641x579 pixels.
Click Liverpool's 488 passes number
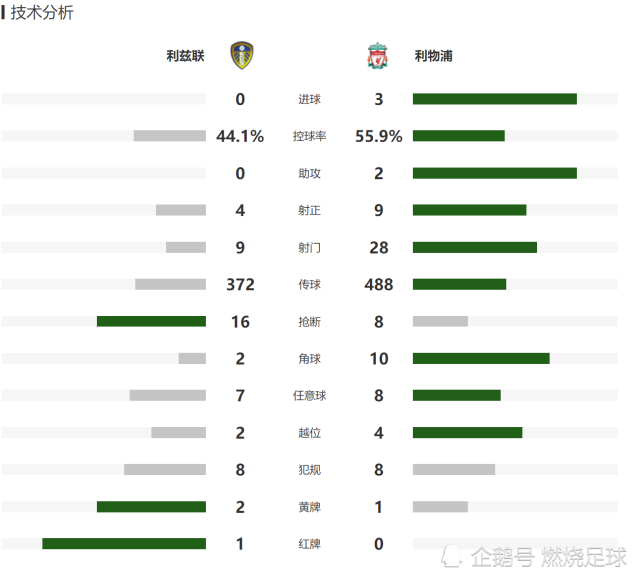[379, 284]
